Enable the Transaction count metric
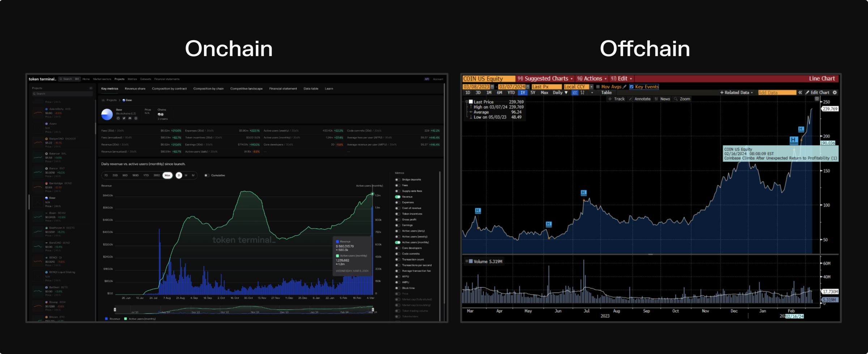 coord(397,260)
